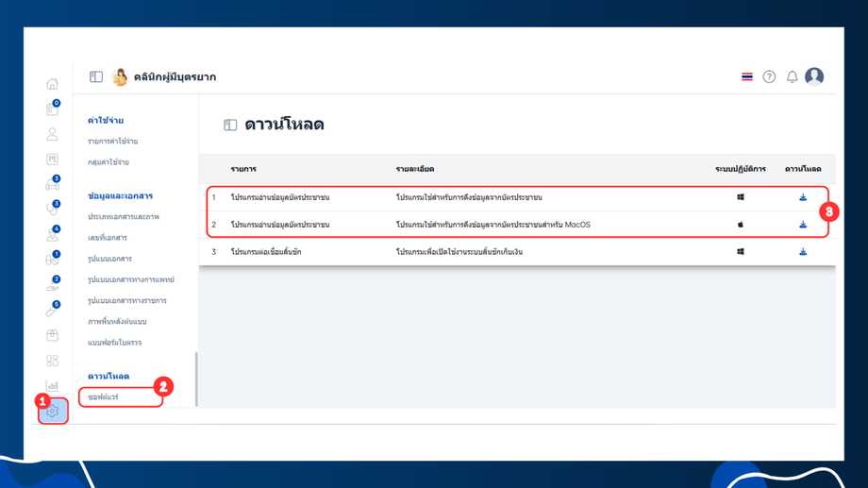Open the bed icon with badge 3
This screenshot has width=868, height=488.
point(52,184)
